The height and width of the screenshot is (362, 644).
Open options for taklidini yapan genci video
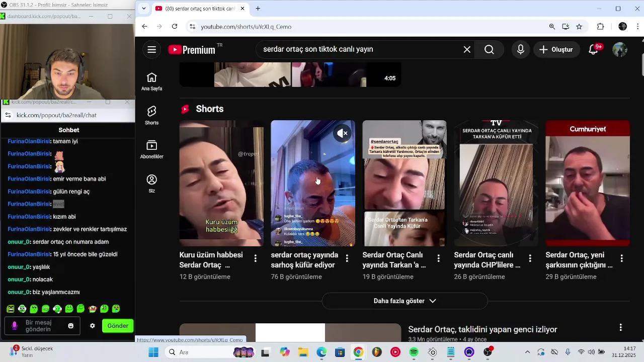(x=621, y=328)
